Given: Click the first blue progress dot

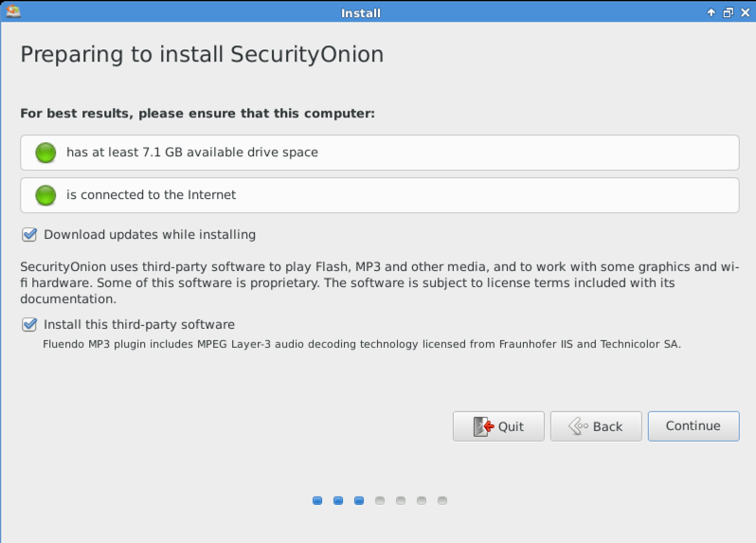Looking at the screenshot, I should (317, 500).
